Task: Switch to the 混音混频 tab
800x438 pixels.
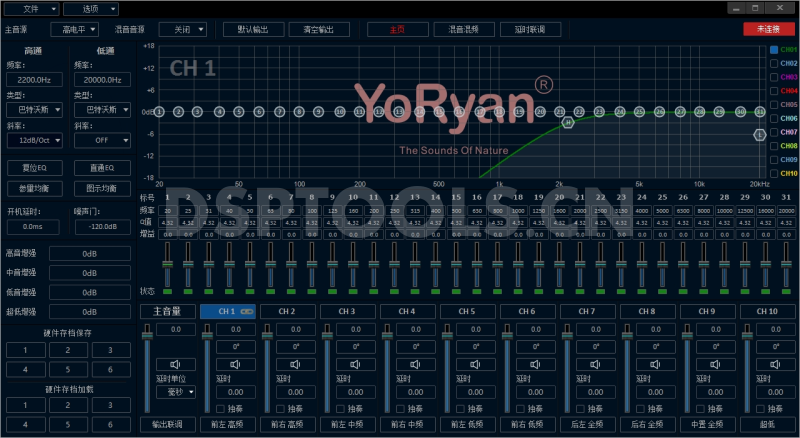Action: [x=464, y=30]
